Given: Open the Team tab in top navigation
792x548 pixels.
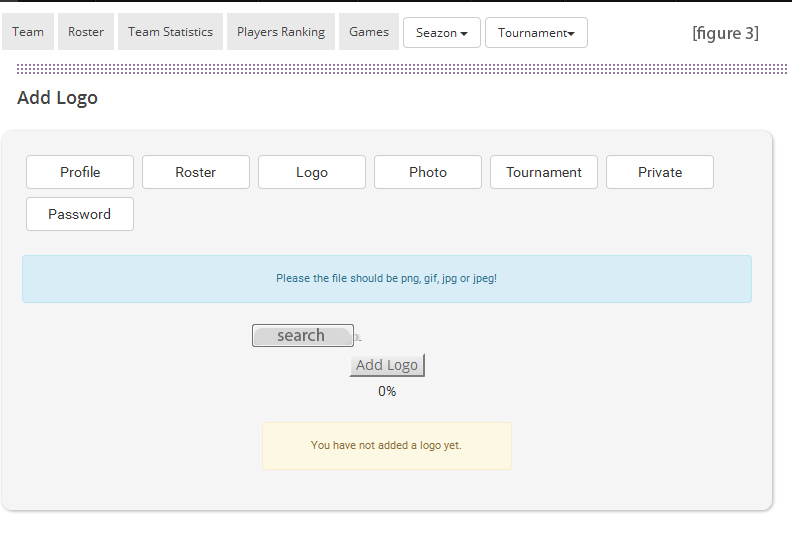Looking at the screenshot, I should tap(28, 32).
